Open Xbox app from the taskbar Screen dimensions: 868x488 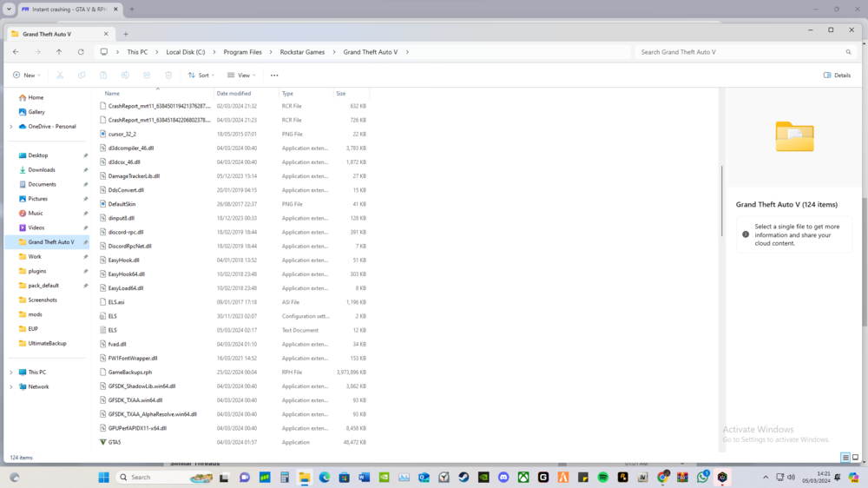[523, 477]
